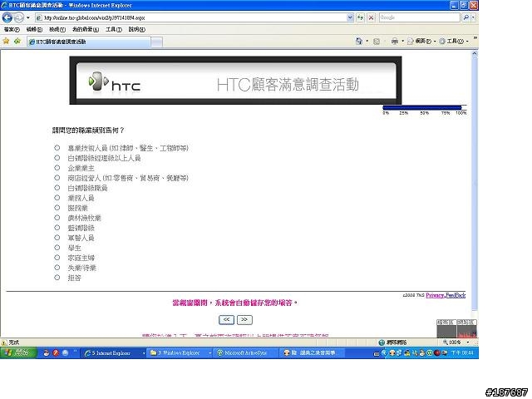Select 企業業主 radio option
The width and height of the screenshot is (532, 399).
point(57,168)
